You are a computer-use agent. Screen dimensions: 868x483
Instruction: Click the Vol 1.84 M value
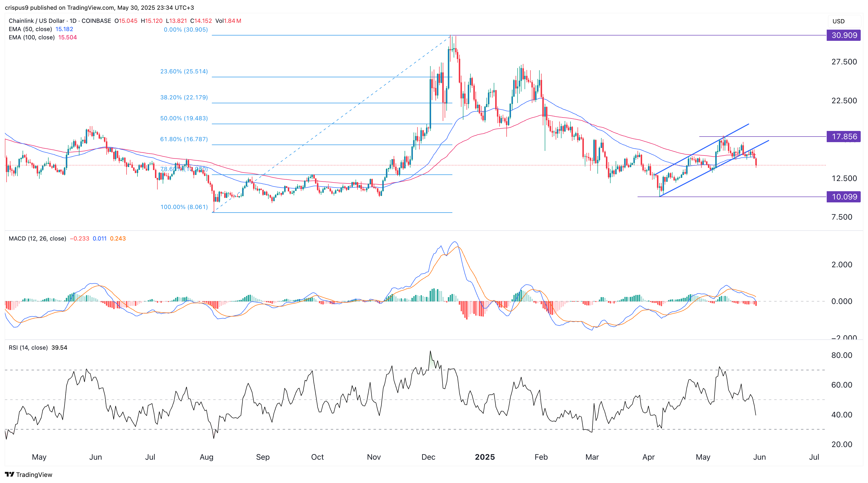228,21
